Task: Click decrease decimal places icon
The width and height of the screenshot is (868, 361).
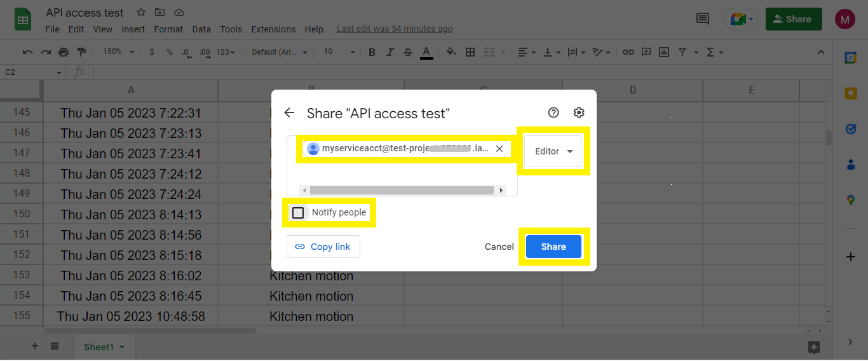Action: (186, 52)
